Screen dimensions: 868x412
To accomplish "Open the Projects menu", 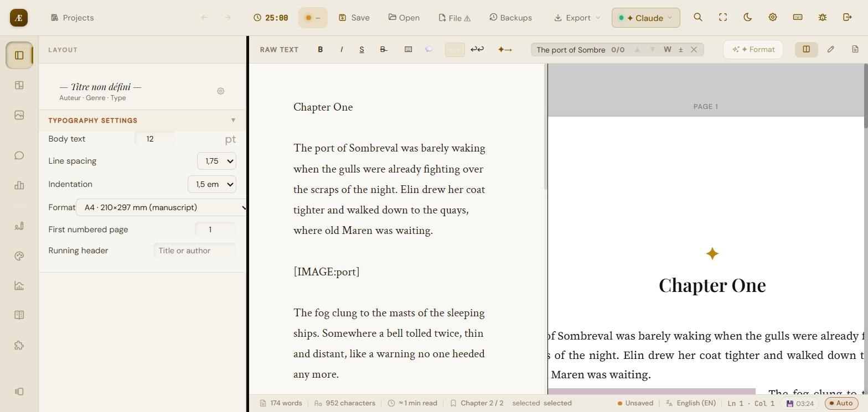I will point(72,18).
